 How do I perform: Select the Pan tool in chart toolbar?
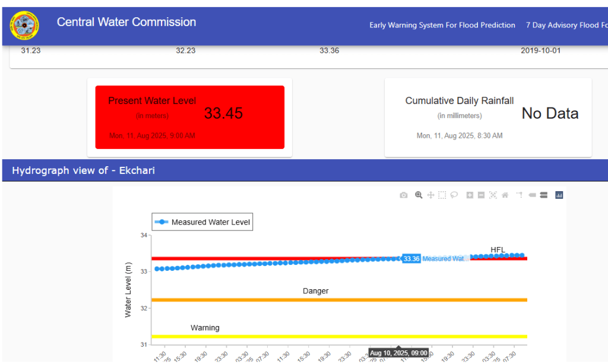pos(430,195)
